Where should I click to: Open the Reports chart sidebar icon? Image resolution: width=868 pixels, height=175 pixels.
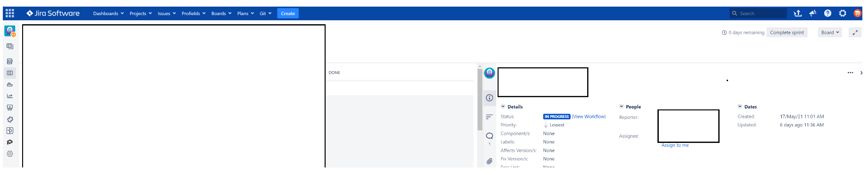10,96
